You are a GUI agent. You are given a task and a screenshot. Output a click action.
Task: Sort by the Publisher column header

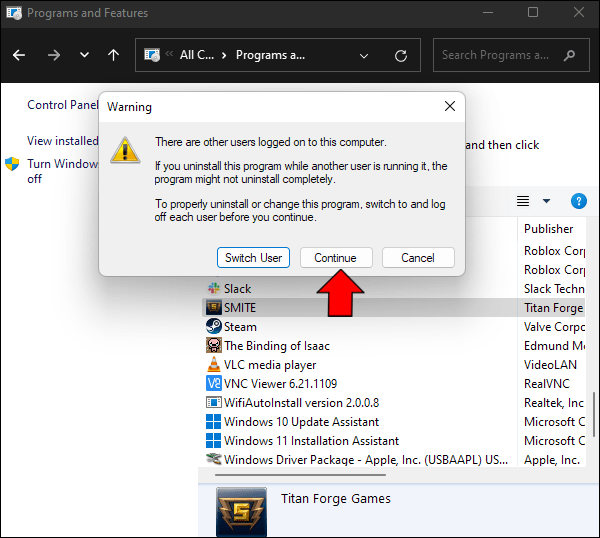point(548,229)
